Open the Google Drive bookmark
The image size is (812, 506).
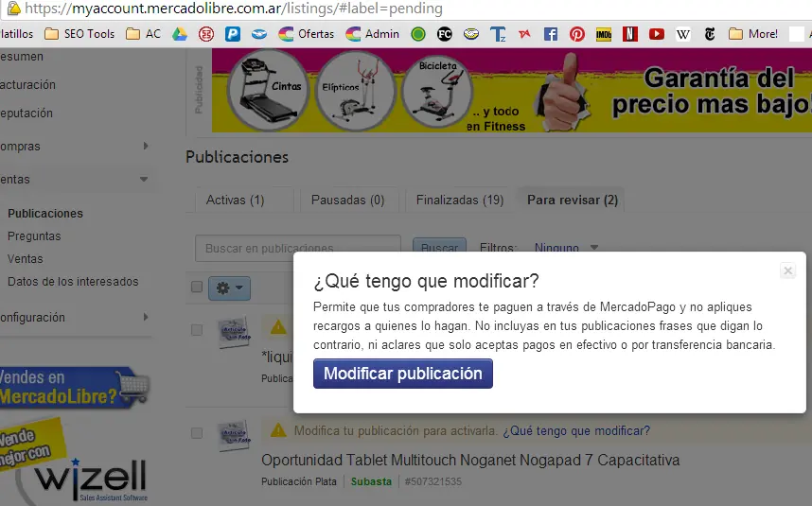[x=180, y=34]
